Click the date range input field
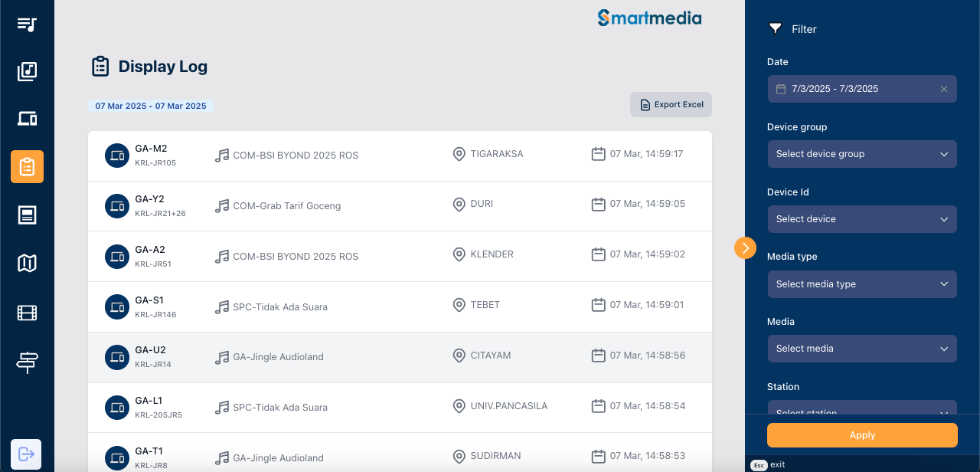 pyautogui.click(x=854, y=89)
